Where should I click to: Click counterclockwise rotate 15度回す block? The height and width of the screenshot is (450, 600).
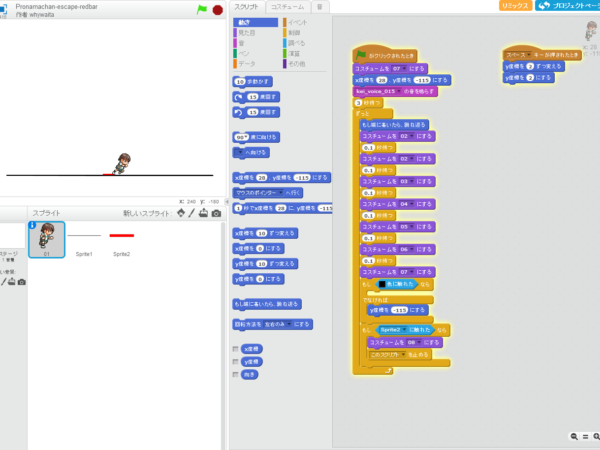point(256,112)
